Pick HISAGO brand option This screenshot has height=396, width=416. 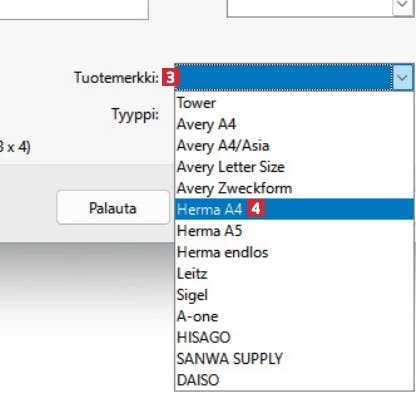coord(294,337)
